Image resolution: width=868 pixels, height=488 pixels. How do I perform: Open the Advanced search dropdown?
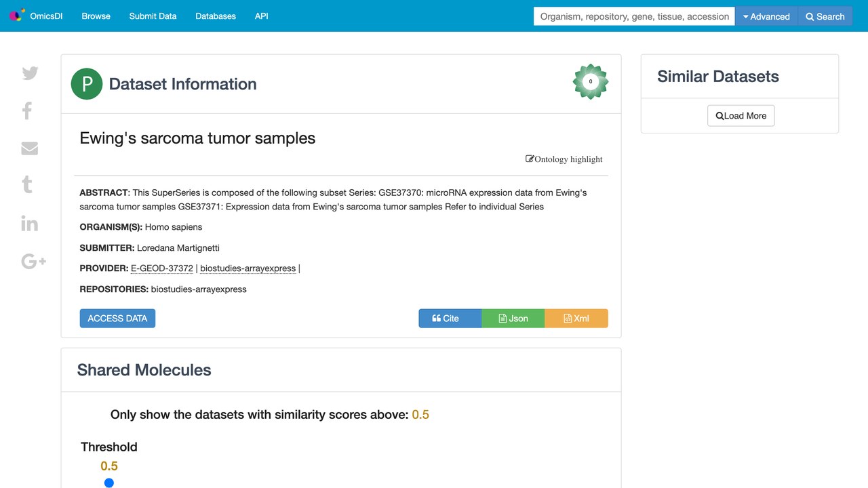[x=766, y=16]
